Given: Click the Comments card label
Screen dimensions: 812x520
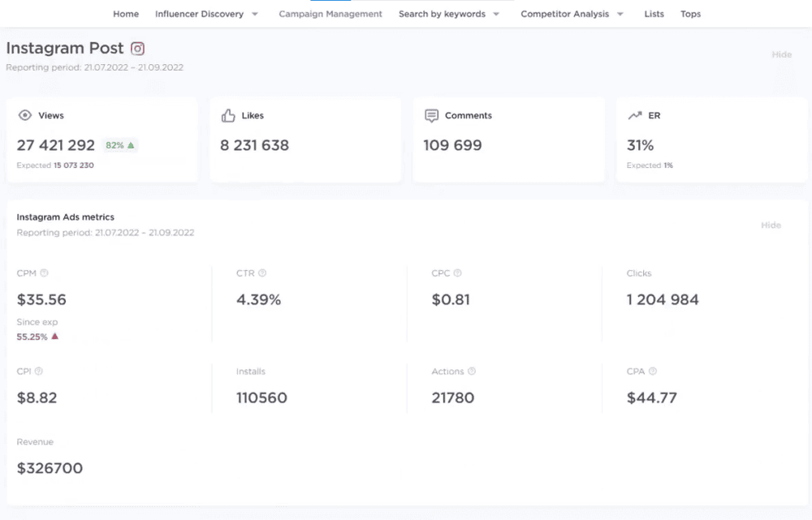Looking at the screenshot, I should click(x=469, y=115).
